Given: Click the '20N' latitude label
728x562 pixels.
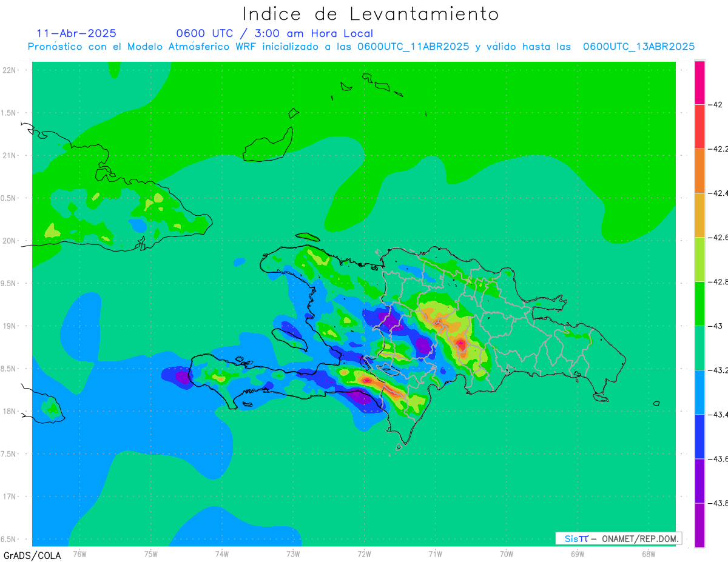Looking at the screenshot, I should click(x=9, y=241).
